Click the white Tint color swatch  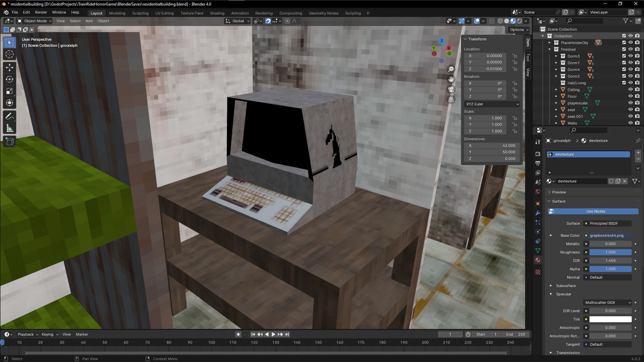(x=610, y=319)
